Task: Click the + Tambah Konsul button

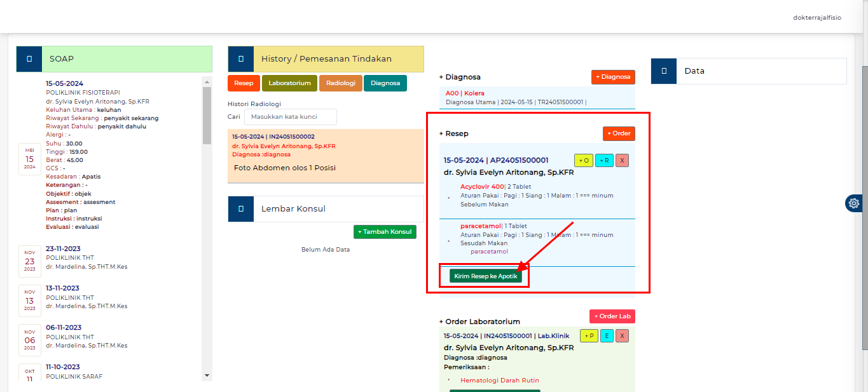Action: [385, 232]
